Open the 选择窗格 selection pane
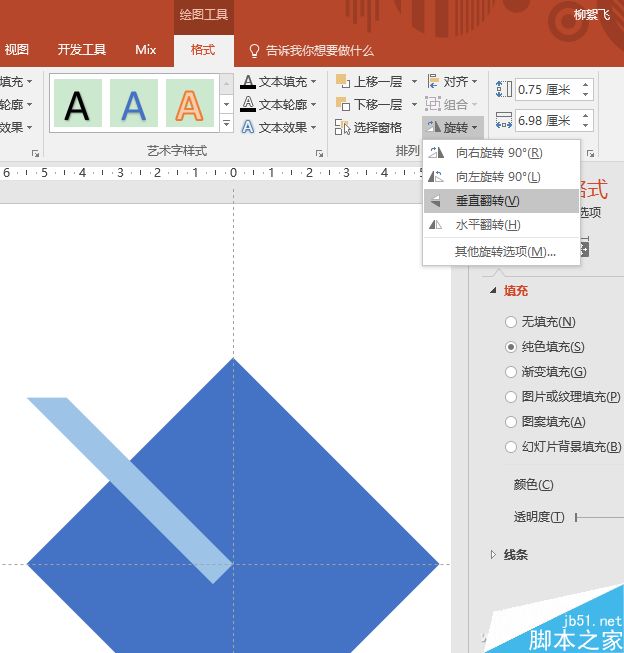Viewport: 624px width, 653px height. click(x=369, y=127)
